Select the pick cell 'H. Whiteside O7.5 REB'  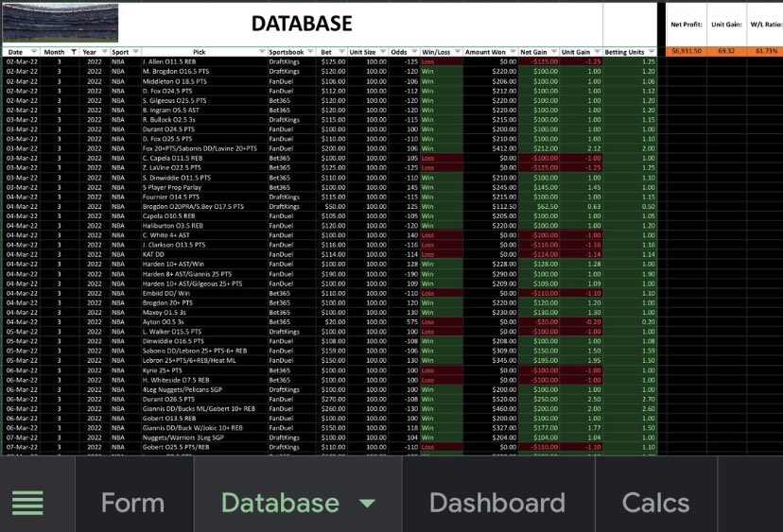click(203, 380)
